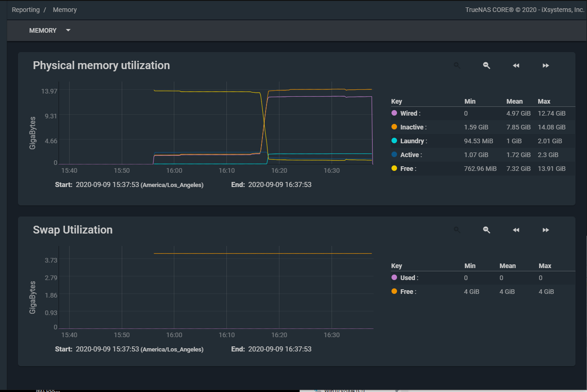Click the orange Free swap legend swatch
The width and height of the screenshot is (587, 392).
pyautogui.click(x=394, y=292)
